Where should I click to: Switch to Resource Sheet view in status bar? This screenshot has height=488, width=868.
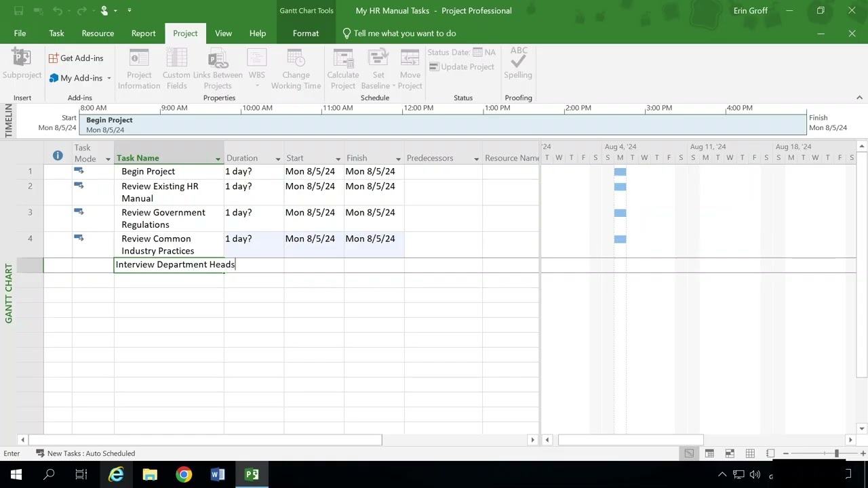(x=750, y=453)
